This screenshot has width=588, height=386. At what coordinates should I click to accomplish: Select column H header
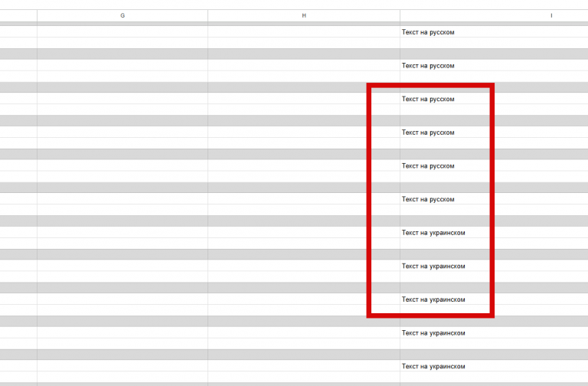coord(304,16)
